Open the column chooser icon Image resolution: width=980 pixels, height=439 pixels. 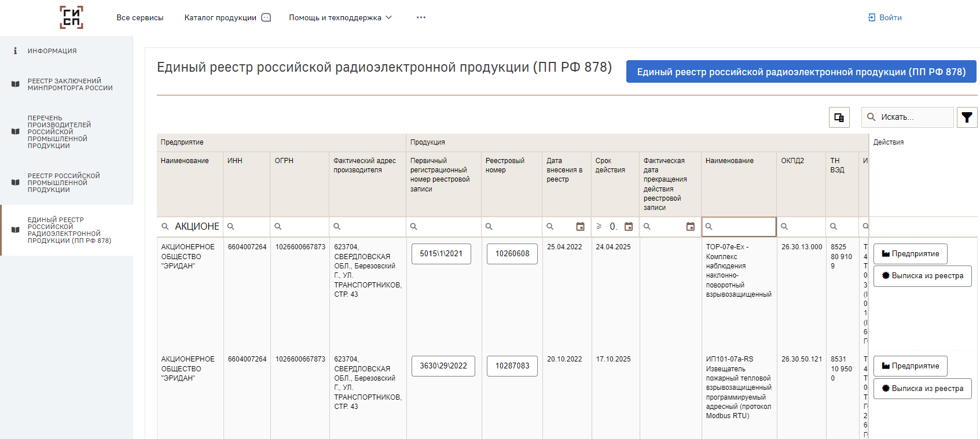pos(839,117)
